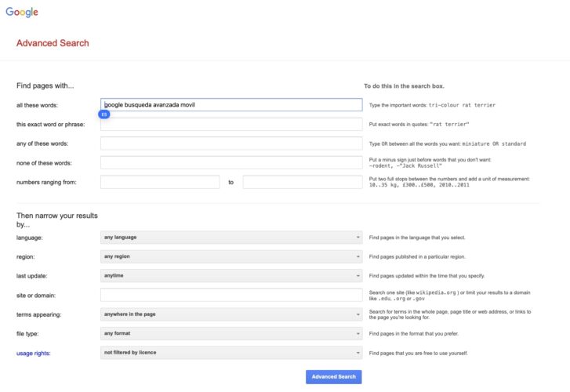
Task: Open the language dropdown
Action: pyautogui.click(x=231, y=237)
